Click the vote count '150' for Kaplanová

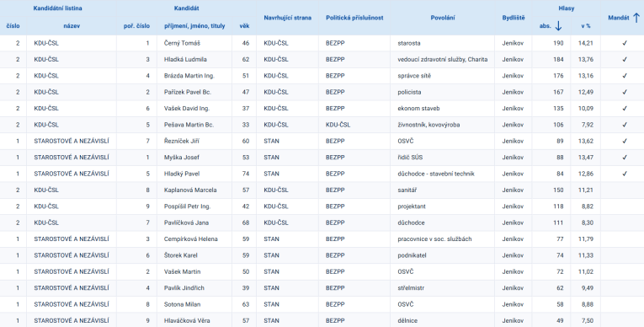point(558,190)
